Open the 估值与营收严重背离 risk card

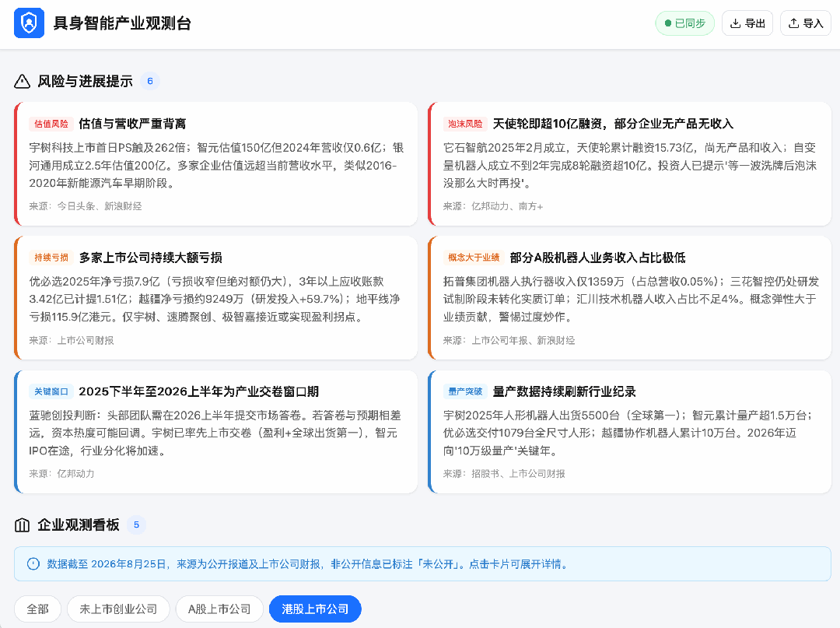coord(216,164)
